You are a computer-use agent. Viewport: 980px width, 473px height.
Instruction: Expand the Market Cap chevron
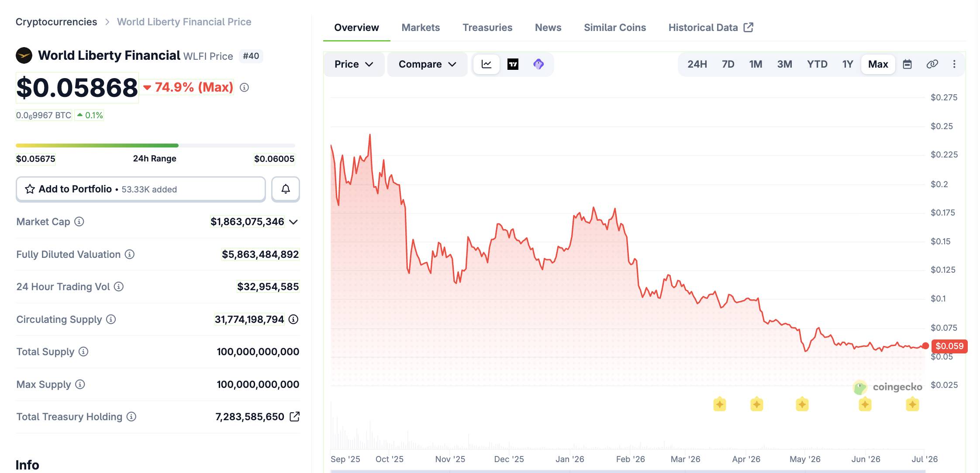click(293, 222)
